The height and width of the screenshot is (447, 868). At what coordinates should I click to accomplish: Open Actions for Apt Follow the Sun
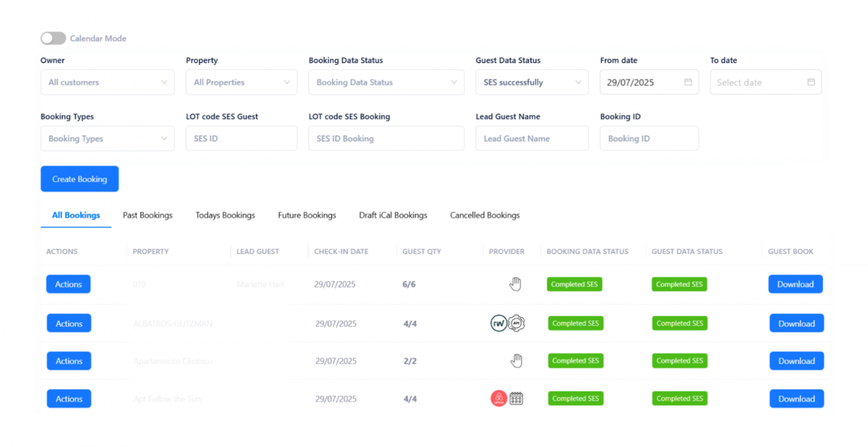[69, 399]
